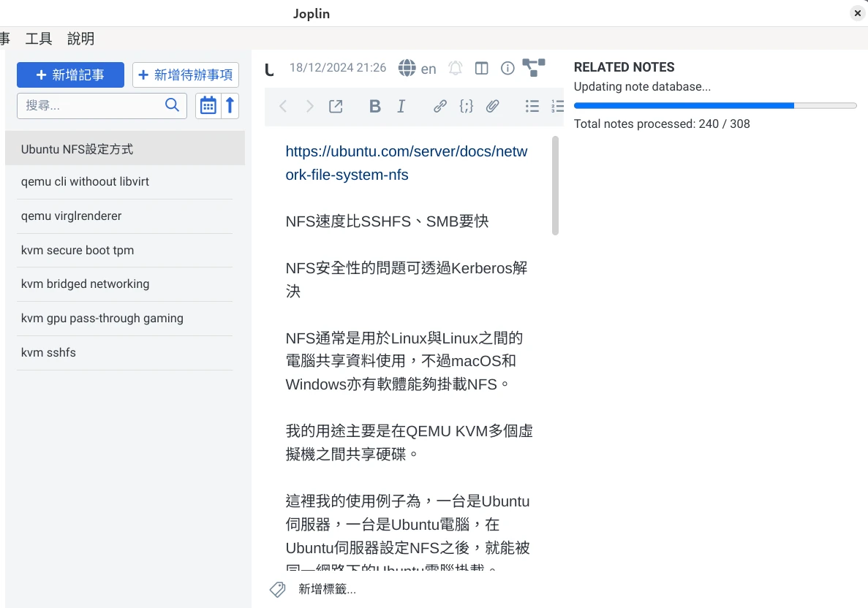Insert a hyperlink
The image size is (868, 608).
click(439, 106)
